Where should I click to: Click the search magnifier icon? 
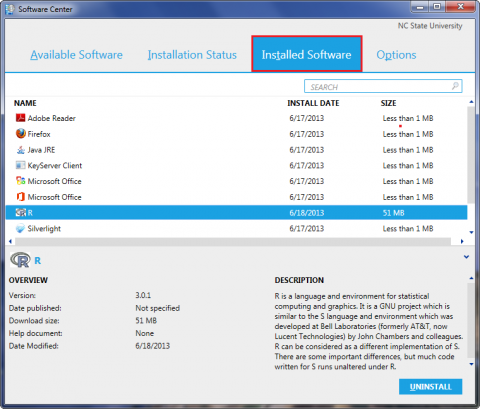click(455, 86)
